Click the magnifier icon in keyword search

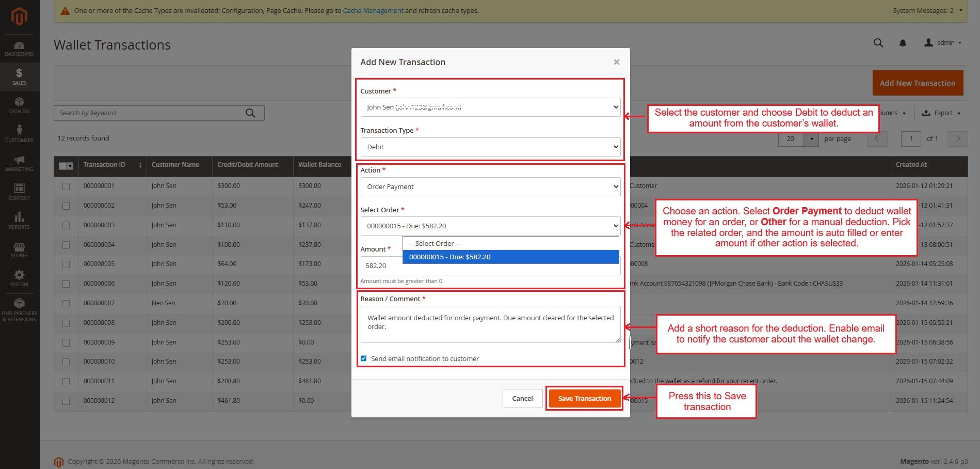(x=250, y=113)
